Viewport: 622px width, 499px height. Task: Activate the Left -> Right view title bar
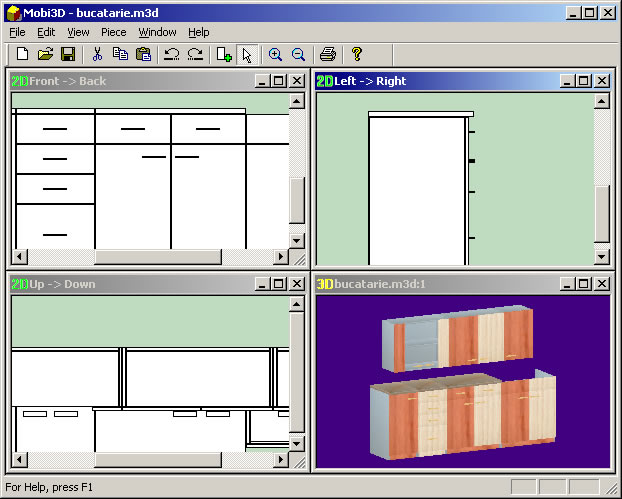pyautogui.click(x=463, y=81)
